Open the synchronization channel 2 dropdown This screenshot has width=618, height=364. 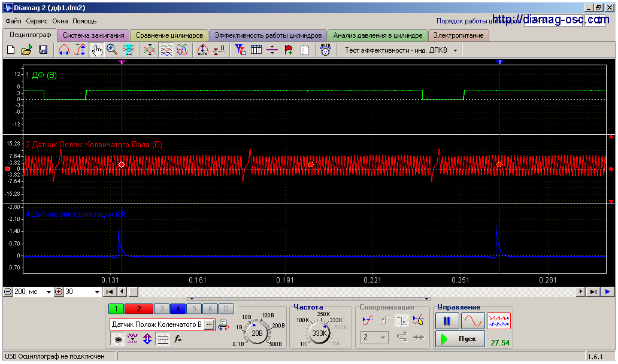[383, 338]
